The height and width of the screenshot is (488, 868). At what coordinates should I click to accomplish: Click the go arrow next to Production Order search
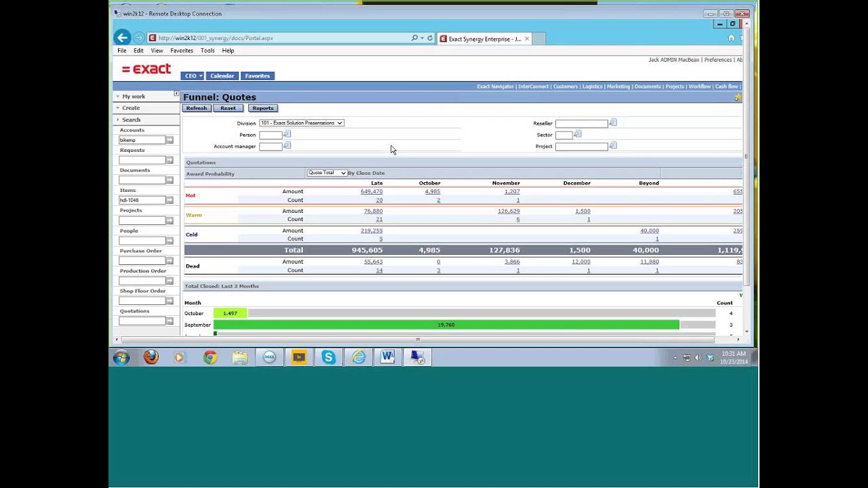170,281
